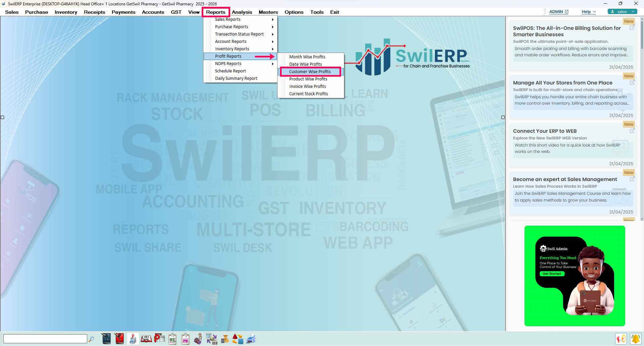Select Customer Wise Profits
This screenshot has width=644, height=346.
point(311,72)
